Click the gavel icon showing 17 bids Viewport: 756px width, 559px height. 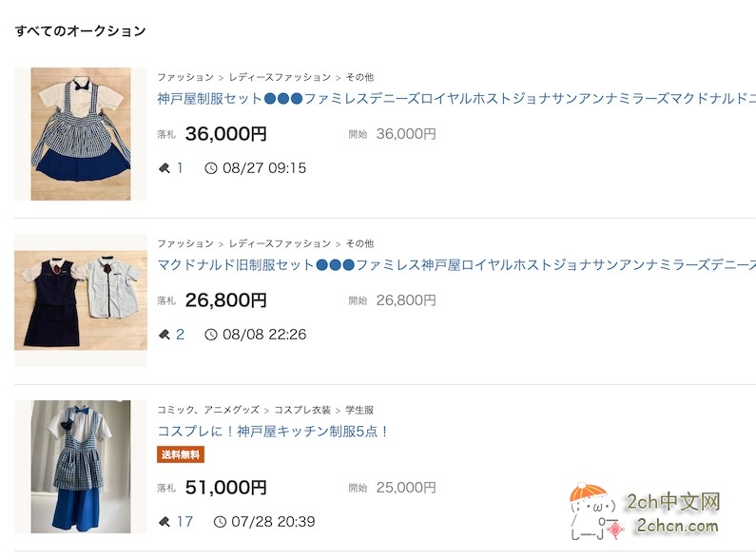click(x=164, y=522)
